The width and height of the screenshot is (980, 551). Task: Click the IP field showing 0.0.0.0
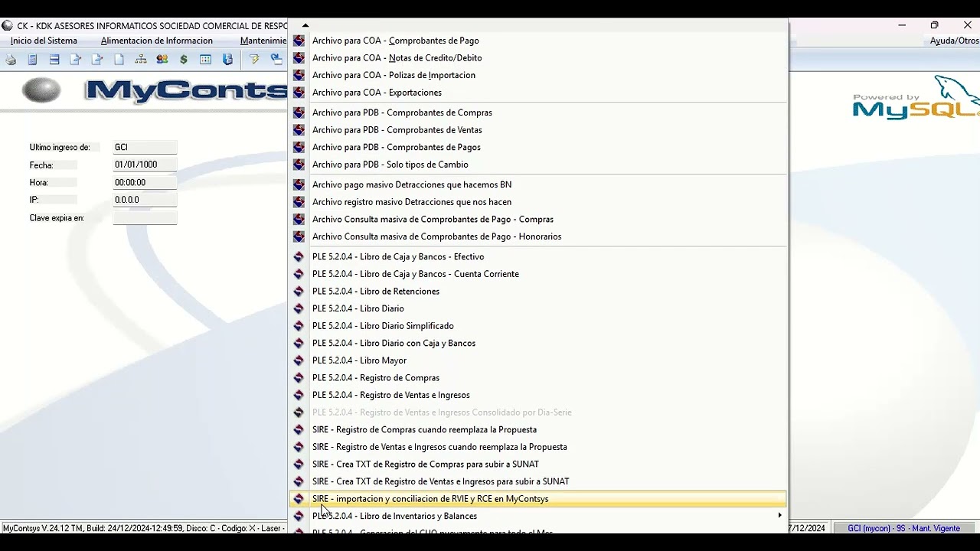(145, 200)
